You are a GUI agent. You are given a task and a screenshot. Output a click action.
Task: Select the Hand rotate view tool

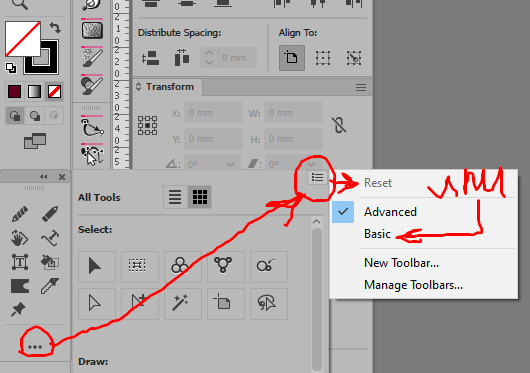click(20, 238)
